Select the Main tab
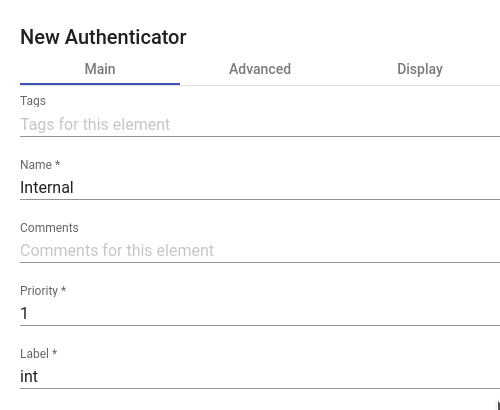 click(100, 69)
